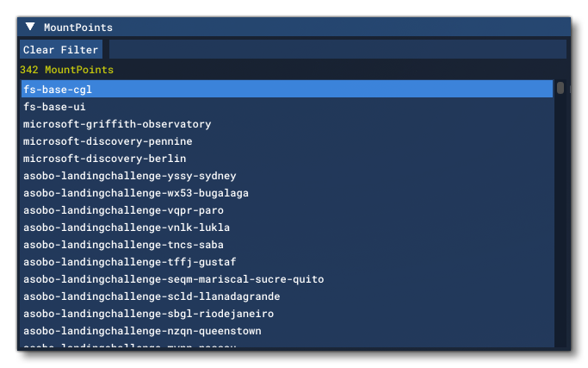
Task: Click asobo-landingchallenge-vnlk-lukla entry
Action: [x=127, y=228]
